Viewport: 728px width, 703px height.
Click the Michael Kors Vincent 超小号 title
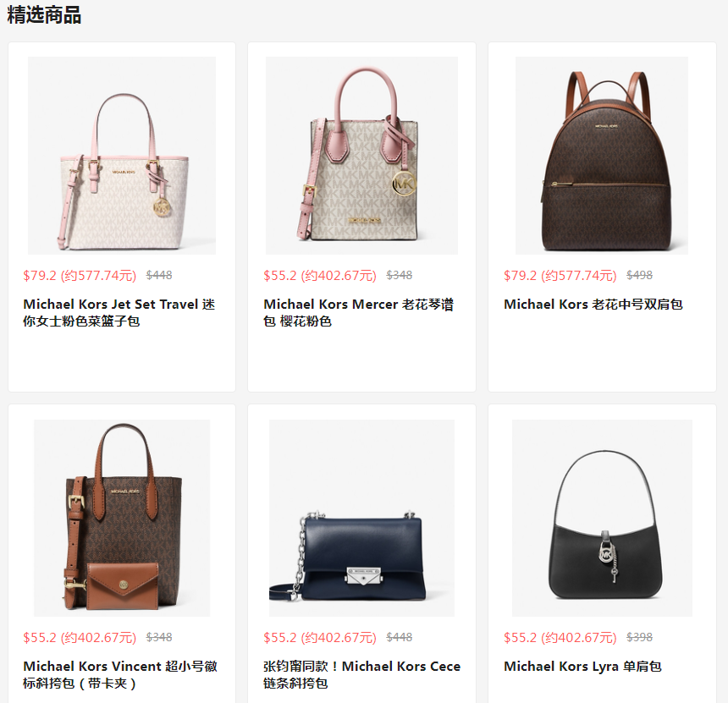pos(120,674)
